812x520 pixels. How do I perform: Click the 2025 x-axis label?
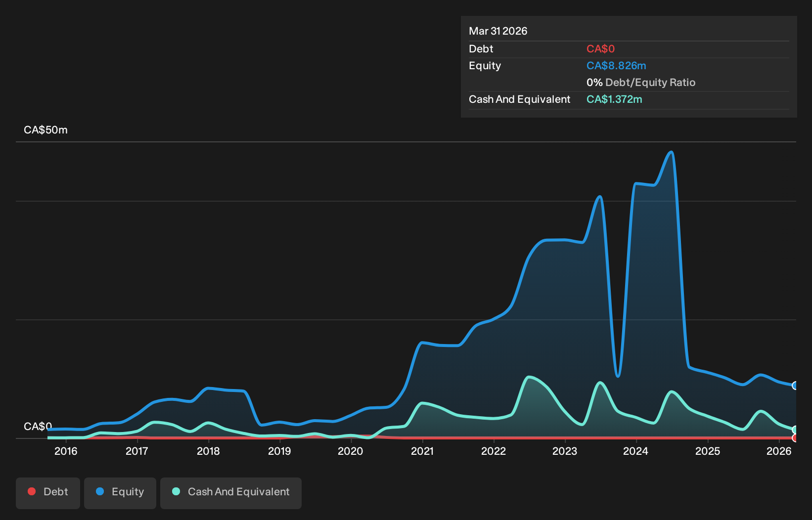(x=708, y=451)
